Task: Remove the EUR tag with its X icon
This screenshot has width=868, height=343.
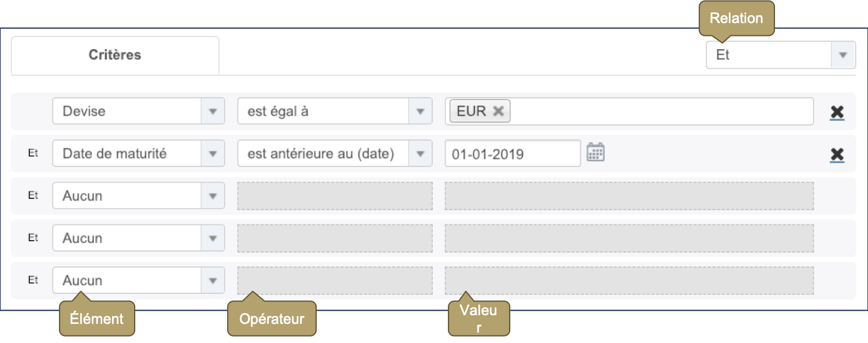Action: (x=497, y=110)
